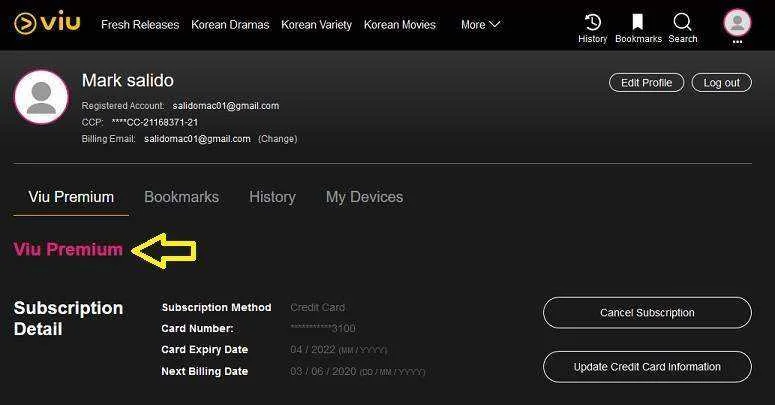775x405 pixels.
Task: Click registered account email salidomac01@gmail.com
Action: coord(226,106)
